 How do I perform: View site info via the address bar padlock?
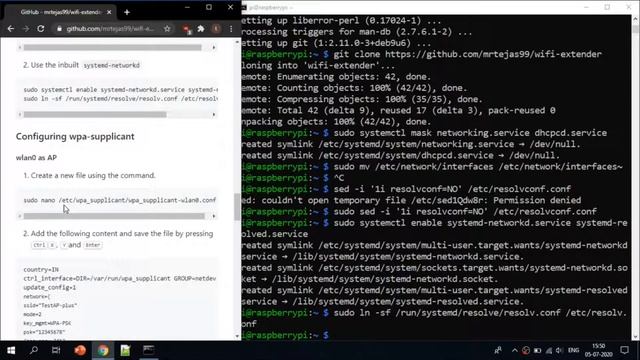[60, 29]
